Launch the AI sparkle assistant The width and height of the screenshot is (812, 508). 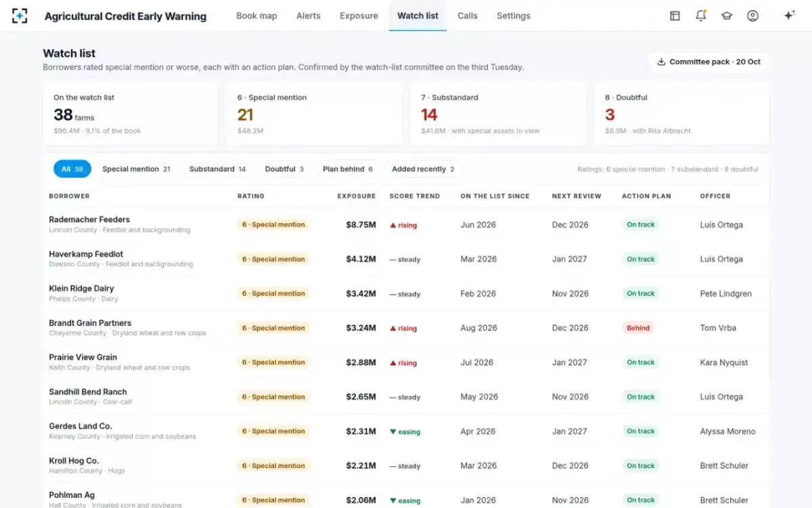pyautogui.click(x=789, y=16)
